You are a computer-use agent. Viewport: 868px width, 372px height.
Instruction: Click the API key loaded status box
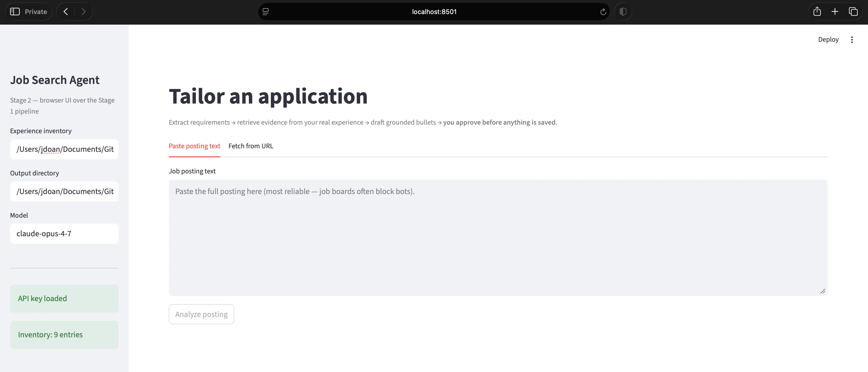click(64, 298)
